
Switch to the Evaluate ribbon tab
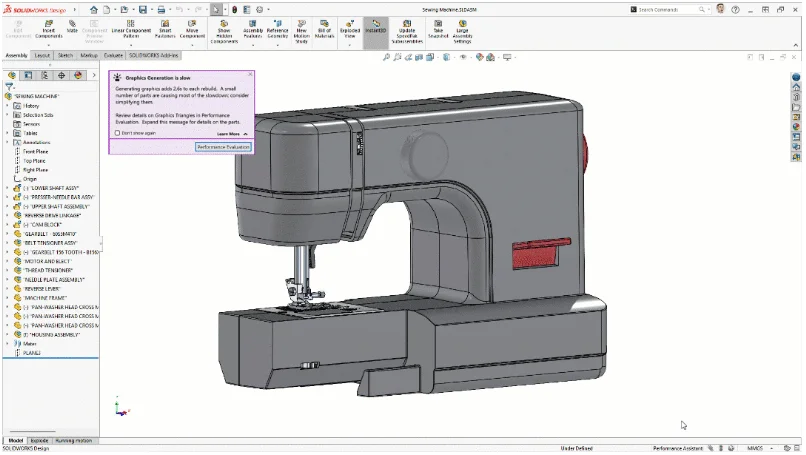pyautogui.click(x=114, y=56)
